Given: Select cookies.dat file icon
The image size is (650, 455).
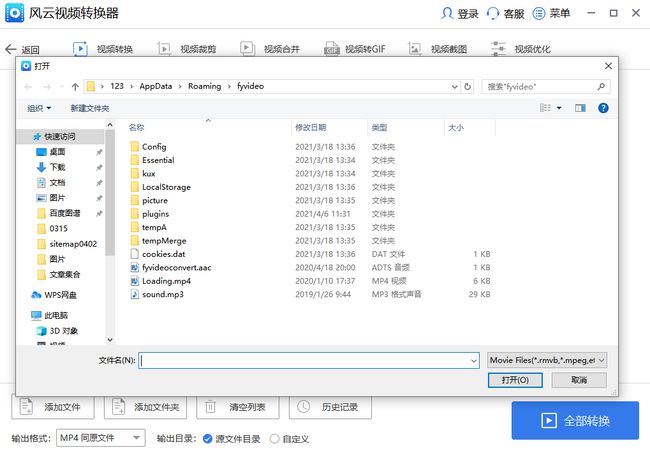Looking at the screenshot, I should pos(134,254).
